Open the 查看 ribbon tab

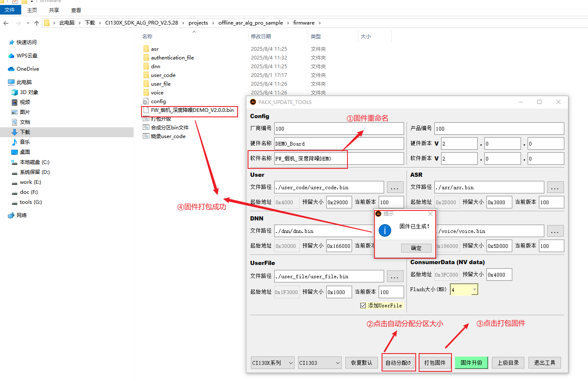[76, 10]
